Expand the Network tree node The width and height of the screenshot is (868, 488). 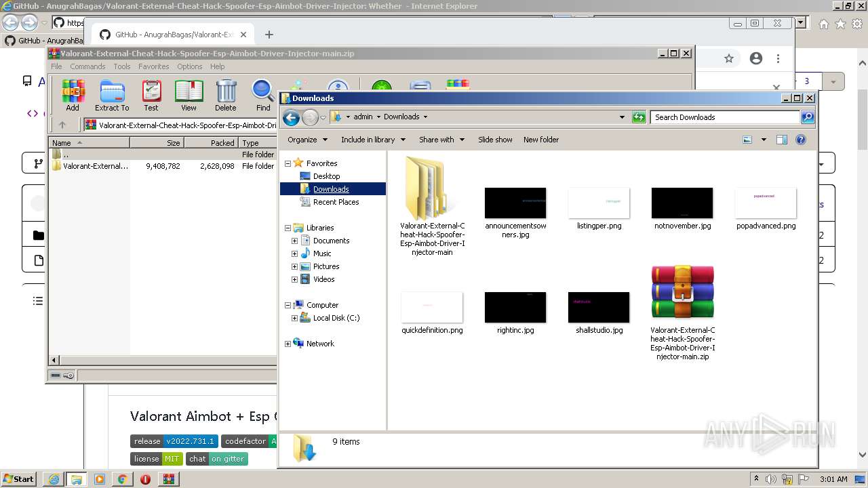[x=288, y=344]
